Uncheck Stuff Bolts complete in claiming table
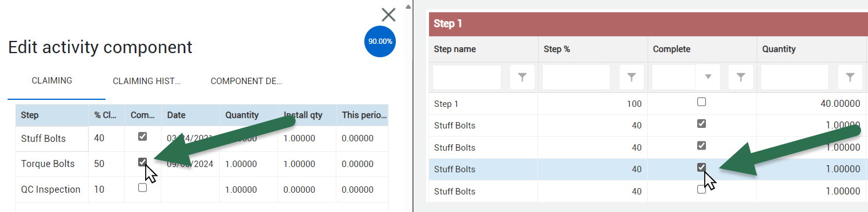 click(142, 137)
